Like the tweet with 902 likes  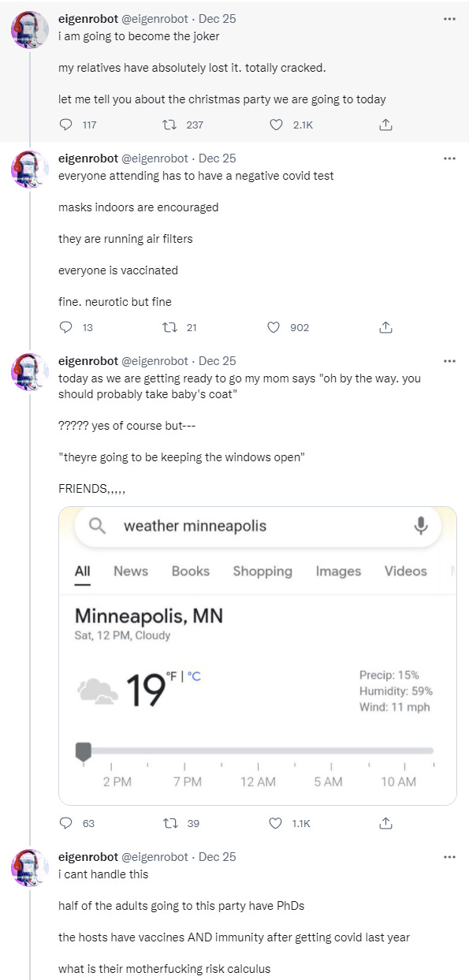(x=276, y=327)
